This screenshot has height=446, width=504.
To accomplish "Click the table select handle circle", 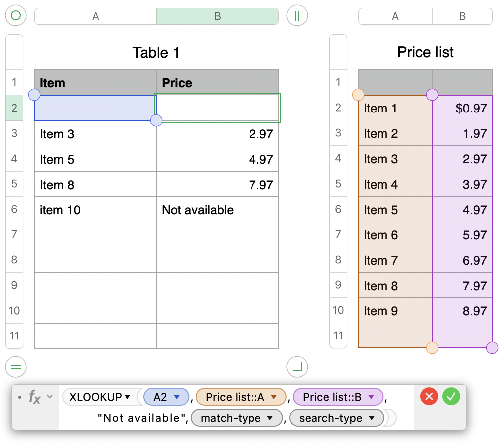I will pos(15,16).
